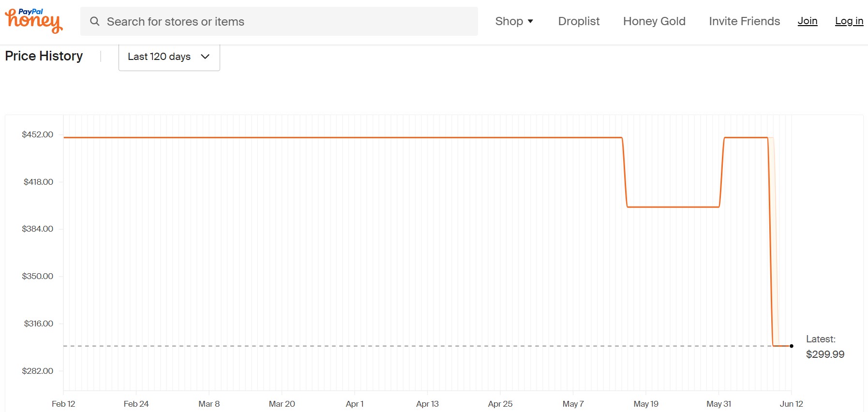Click the PayPal Honey logo
Image resolution: width=868 pixels, height=412 pixels.
pyautogui.click(x=34, y=21)
